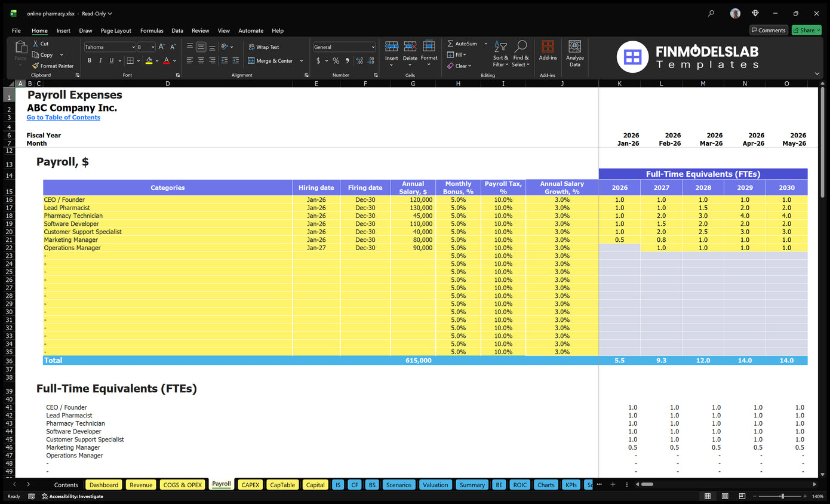Toggle Merge & Center on selection
Screen dimensions: 830x504
click(273, 60)
